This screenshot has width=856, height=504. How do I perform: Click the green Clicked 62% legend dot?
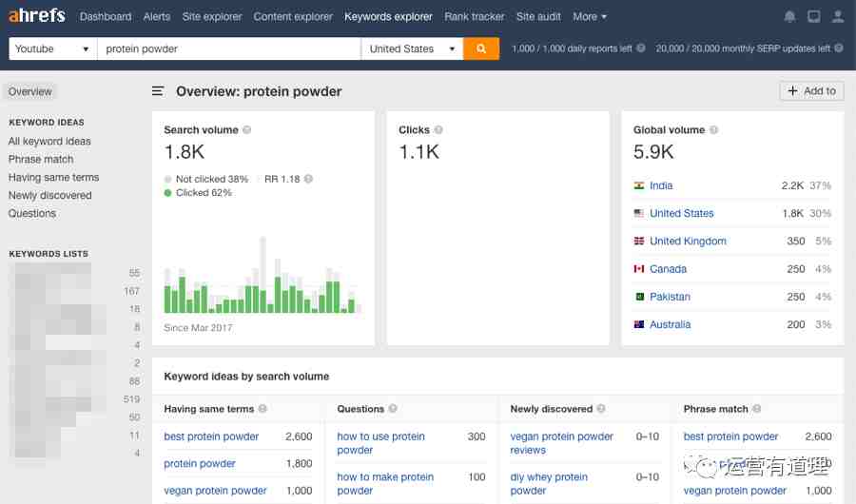pyautogui.click(x=167, y=193)
